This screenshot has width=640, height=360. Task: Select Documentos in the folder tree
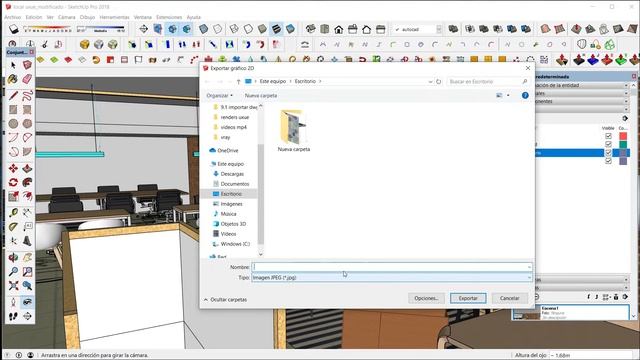[235, 184]
